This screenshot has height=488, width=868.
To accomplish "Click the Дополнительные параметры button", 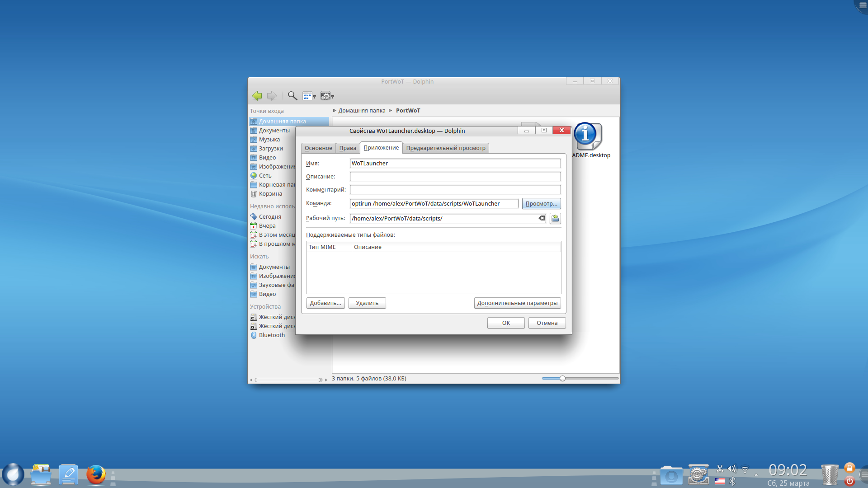I will pyautogui.click(x=517, y=303).
